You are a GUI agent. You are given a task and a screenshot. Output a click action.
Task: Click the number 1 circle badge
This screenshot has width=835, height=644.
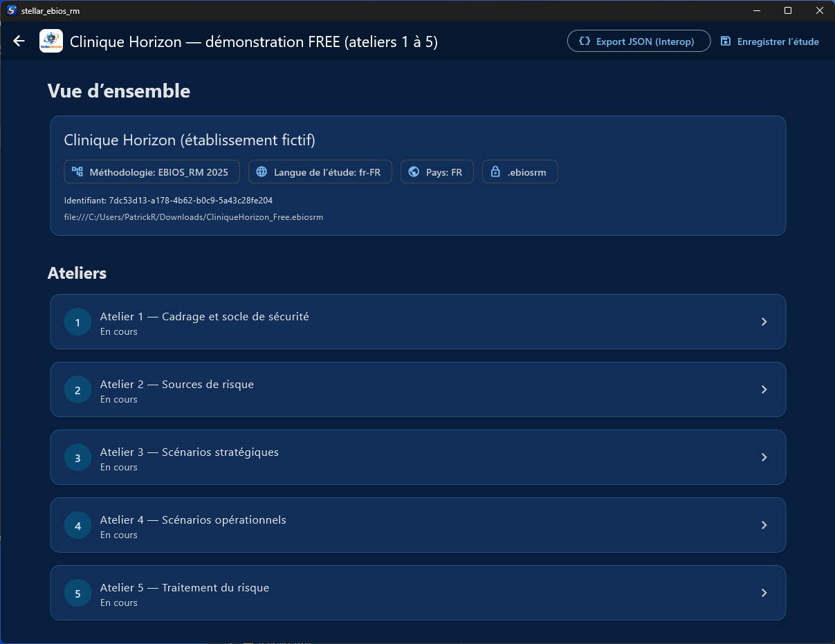(77, 322)
